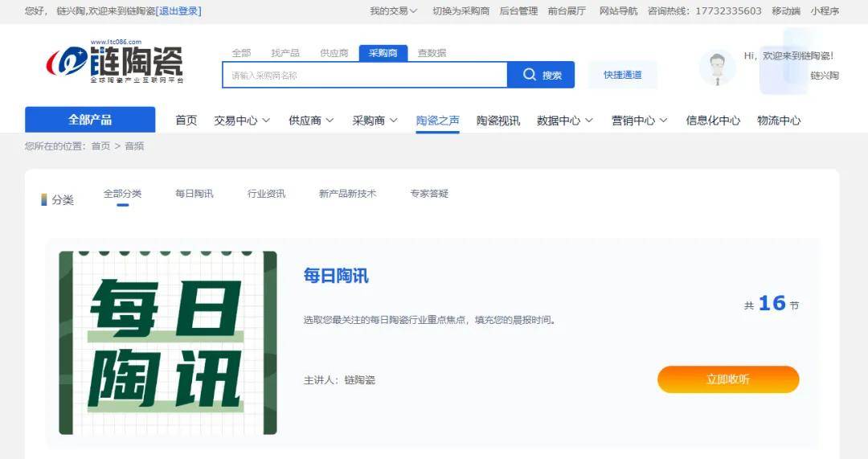Viewport: 868px width, 459px height.
Task: Click the purchaser name search field
Action: pyautogui.click(x=364, y=75)
